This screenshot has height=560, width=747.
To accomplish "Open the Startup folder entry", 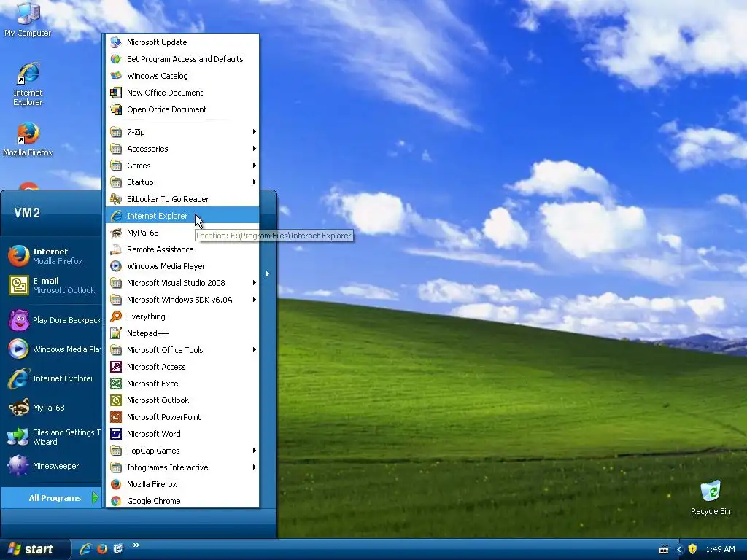I will 182,182.
